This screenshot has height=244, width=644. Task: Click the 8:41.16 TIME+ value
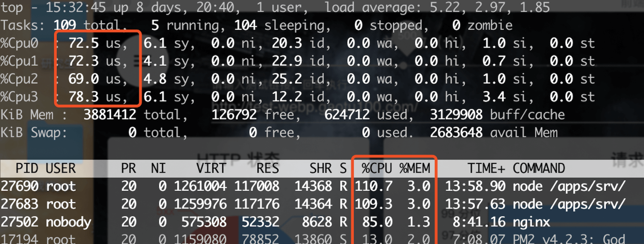pos(479,222)
